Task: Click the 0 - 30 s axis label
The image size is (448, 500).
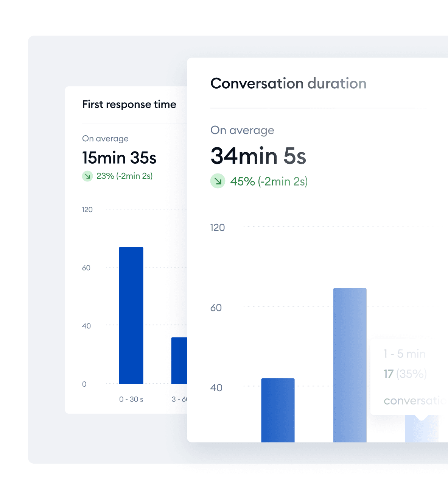Action: click(x=131, y=399)
